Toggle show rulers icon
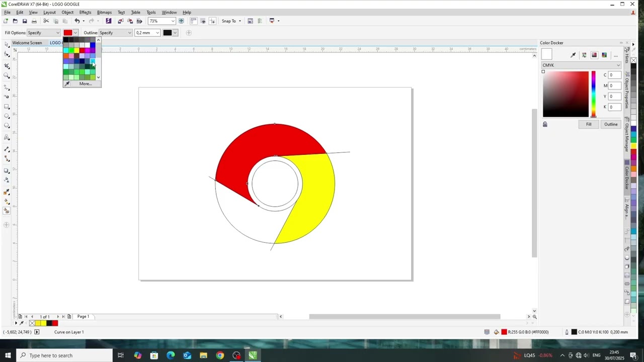The width and height of the screenshot is (644, 362). point(193,21)
